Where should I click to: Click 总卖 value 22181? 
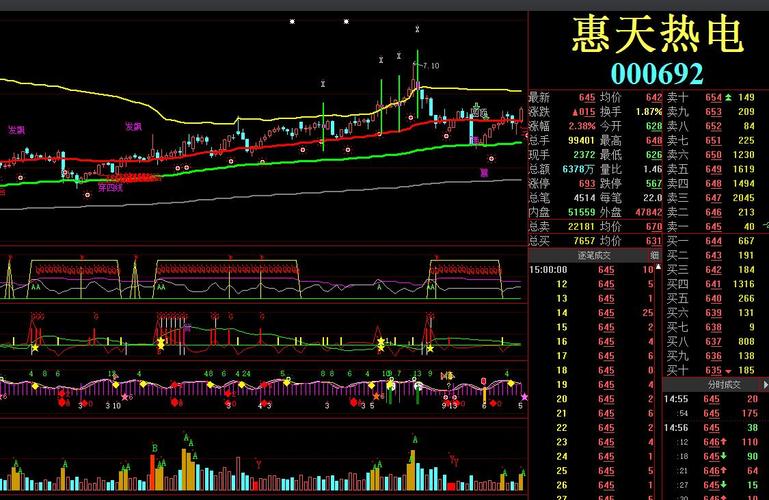click(x=581, y=226)
